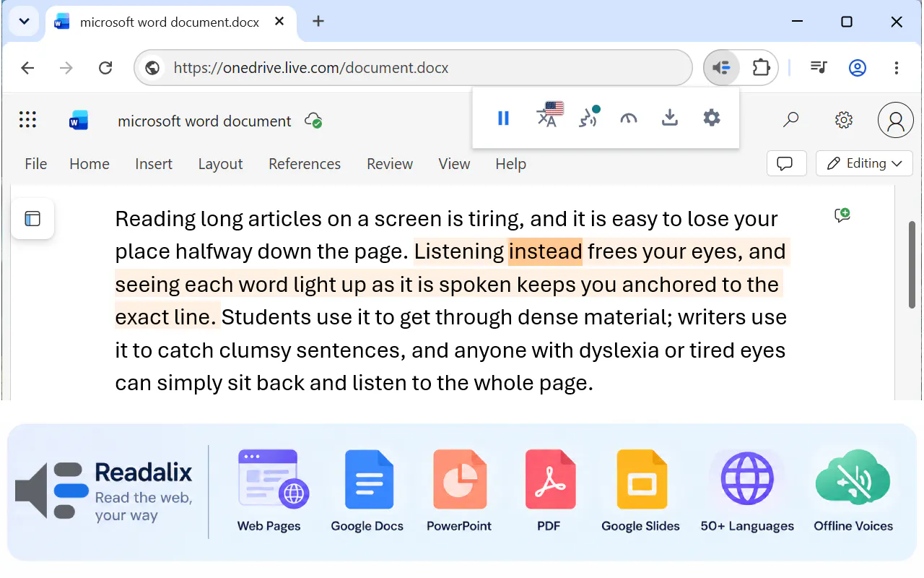
Task: Click the PowerPoint icon in the banner
Action: click(460, 480)
